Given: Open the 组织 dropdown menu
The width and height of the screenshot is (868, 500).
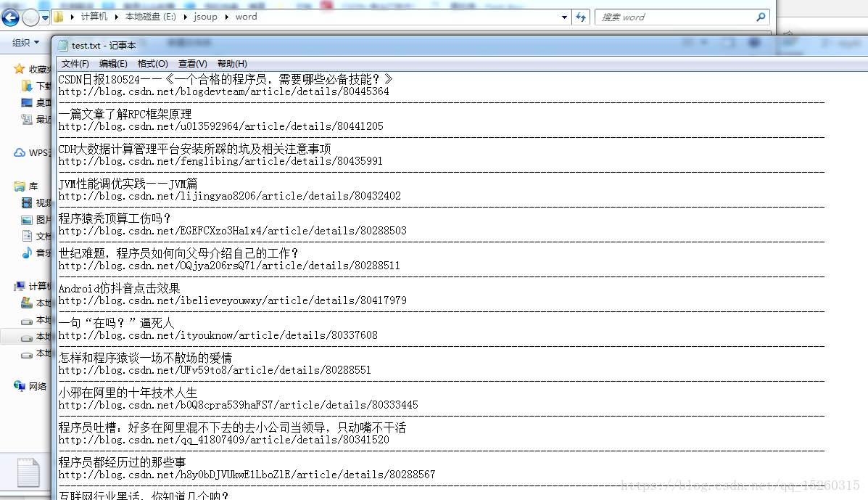Looking at the screenshot, I should 26,42.
